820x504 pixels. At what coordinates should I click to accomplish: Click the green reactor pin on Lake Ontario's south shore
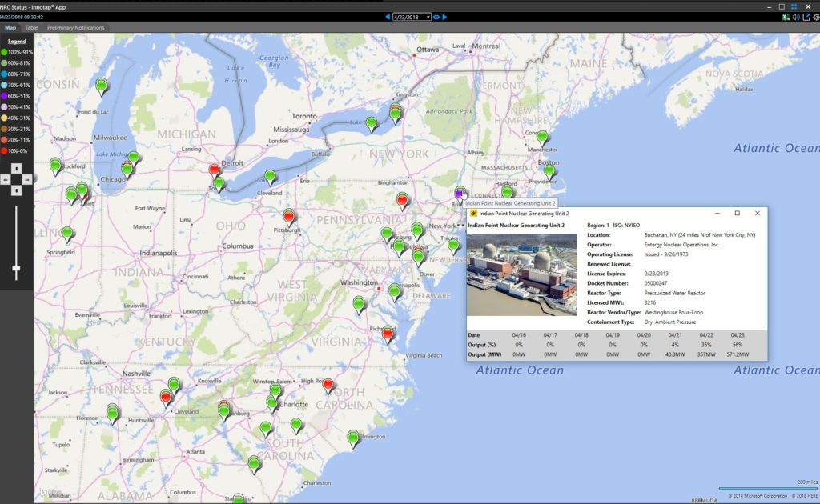(x=372, y=124)
